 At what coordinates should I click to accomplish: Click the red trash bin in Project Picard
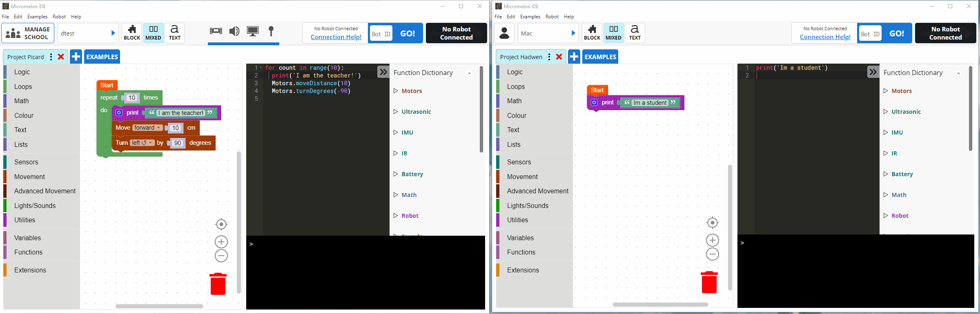pos(218,284)
